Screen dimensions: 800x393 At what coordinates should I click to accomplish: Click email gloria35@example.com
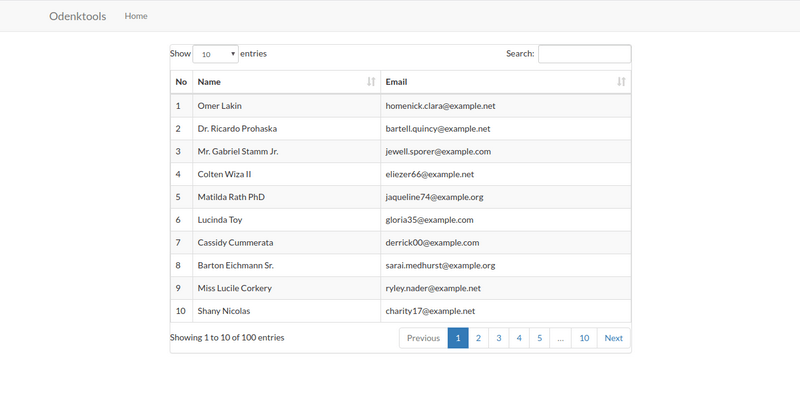tap(430, 220)
